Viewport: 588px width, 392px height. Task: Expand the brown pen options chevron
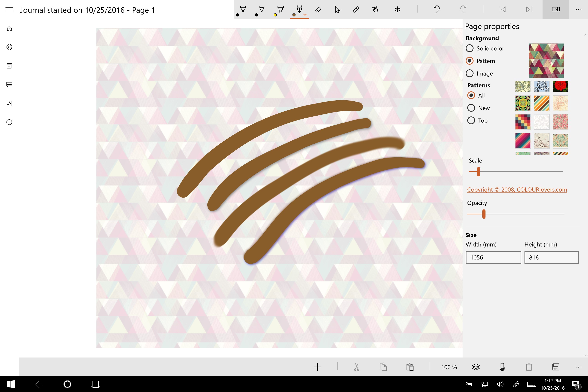point(305,15)
